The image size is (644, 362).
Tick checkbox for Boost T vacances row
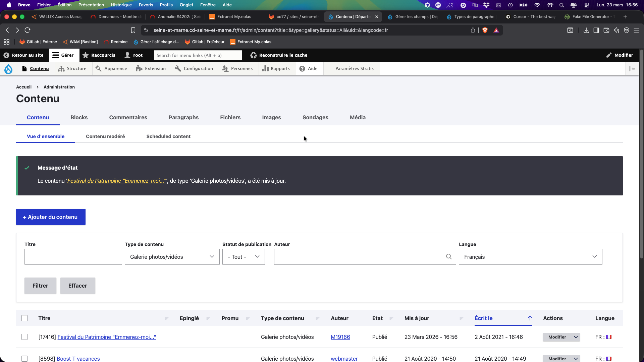24,359
